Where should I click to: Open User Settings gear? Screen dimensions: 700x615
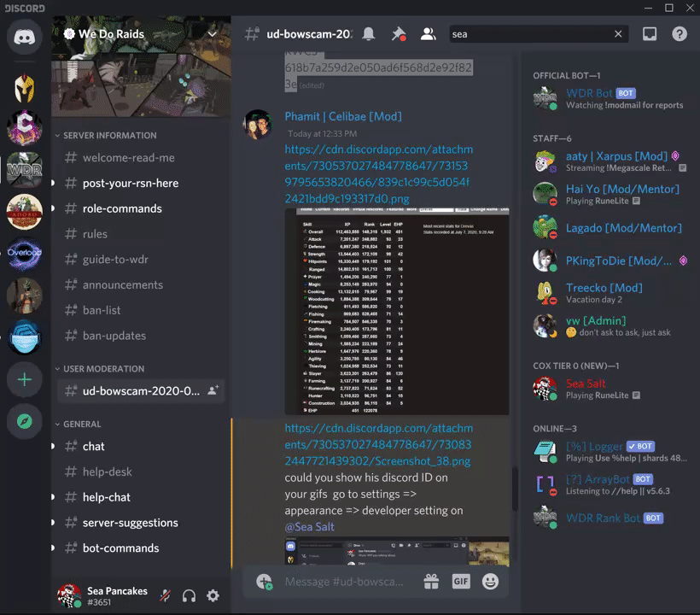click(x=213, y=596)
